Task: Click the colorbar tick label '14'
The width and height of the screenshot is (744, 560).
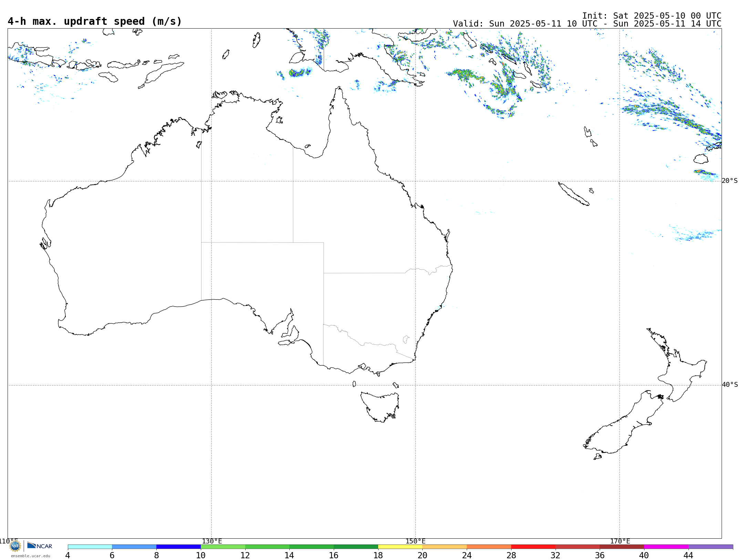Action: (289, 555)
